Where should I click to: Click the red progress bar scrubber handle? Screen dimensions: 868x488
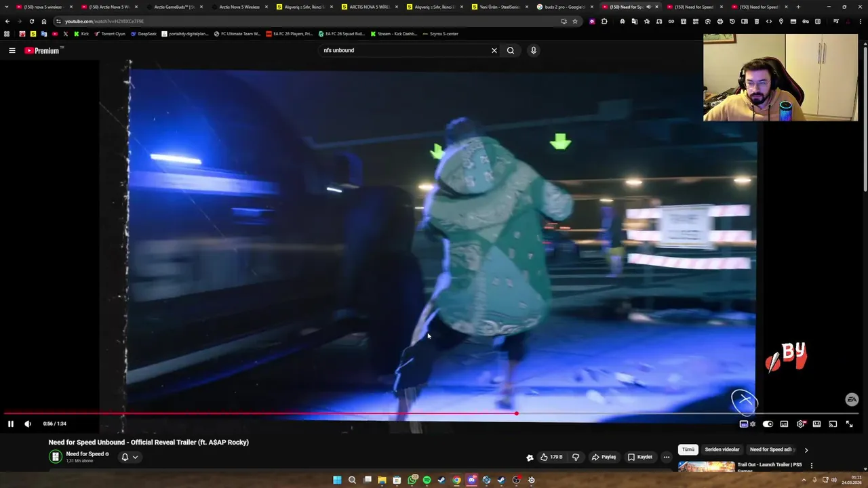click(x=516, y=413)
